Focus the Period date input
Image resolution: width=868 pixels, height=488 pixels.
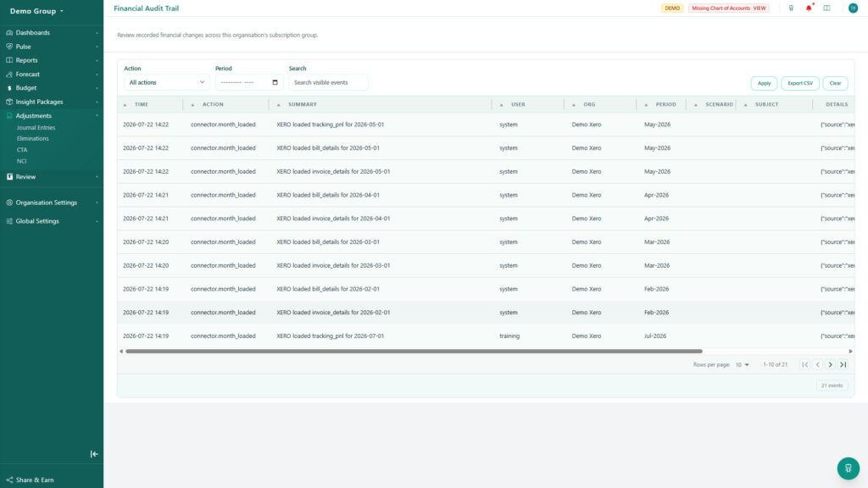249,82
